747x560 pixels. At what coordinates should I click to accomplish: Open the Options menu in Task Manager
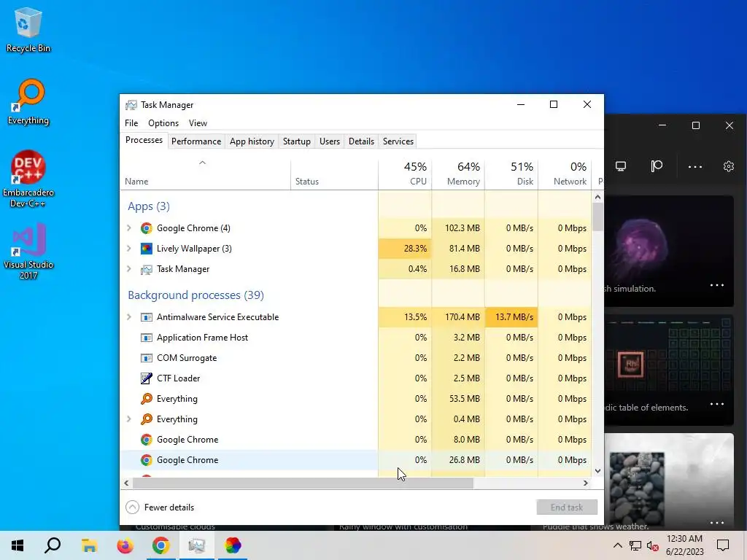click(163, 122)
